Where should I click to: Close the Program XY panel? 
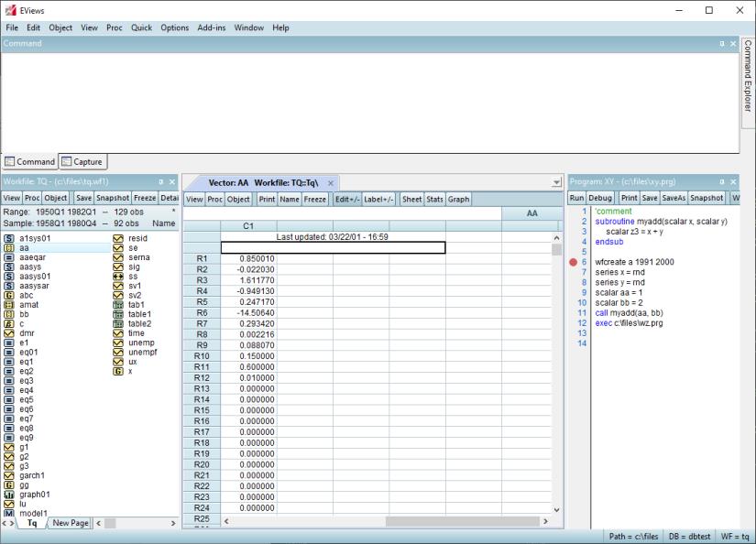click(x=733, y=181)
